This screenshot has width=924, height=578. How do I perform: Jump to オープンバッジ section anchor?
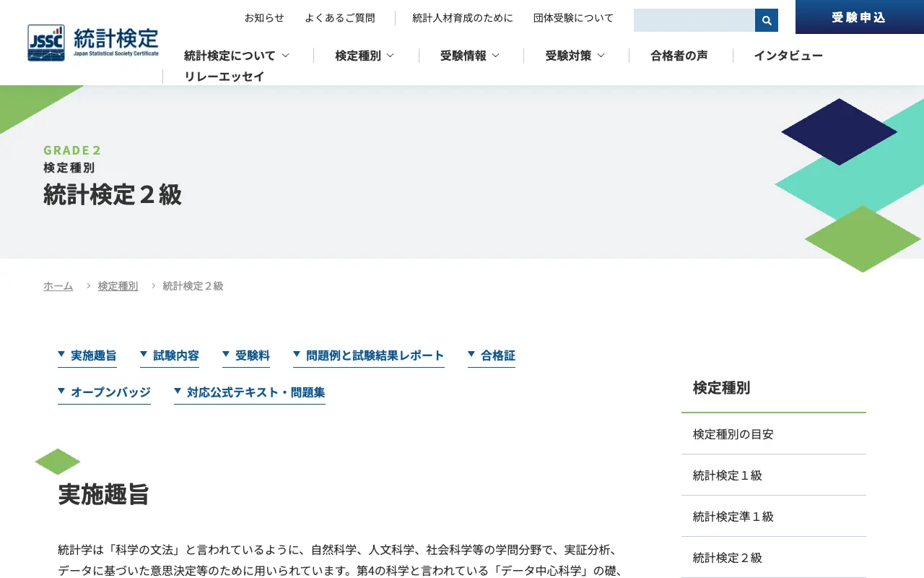[x=104, y=393]
